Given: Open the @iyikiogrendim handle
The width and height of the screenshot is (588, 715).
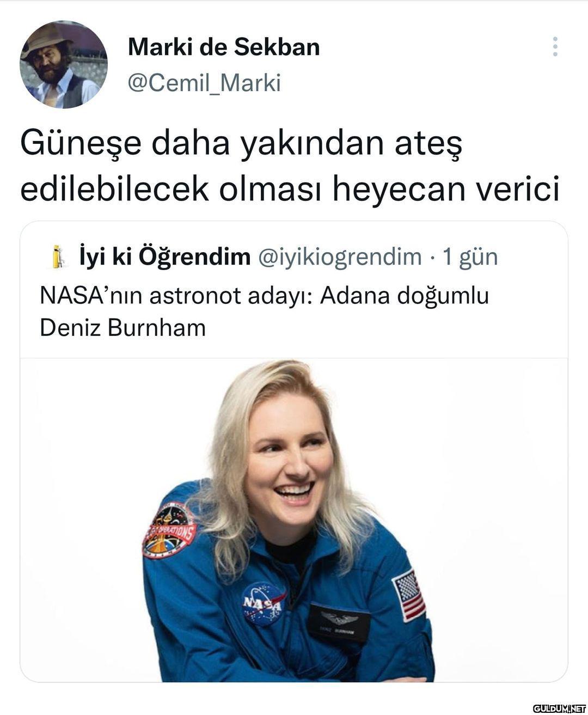Looking at the screenshot, I should 339,257.
